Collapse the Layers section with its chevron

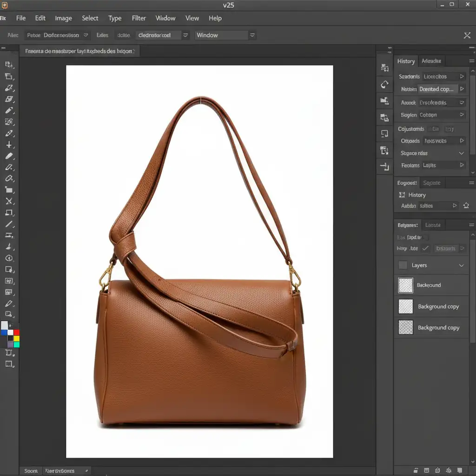coord(462,265)
